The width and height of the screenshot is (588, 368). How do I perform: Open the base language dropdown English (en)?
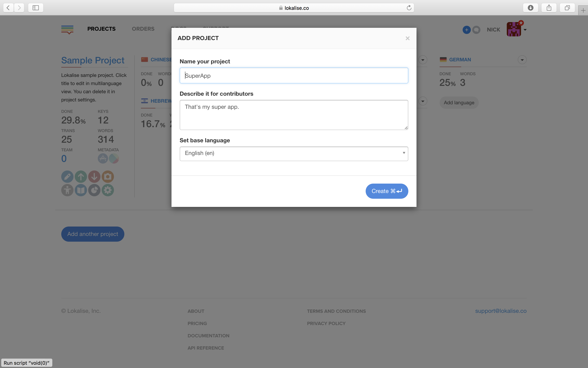pos(294,154)
